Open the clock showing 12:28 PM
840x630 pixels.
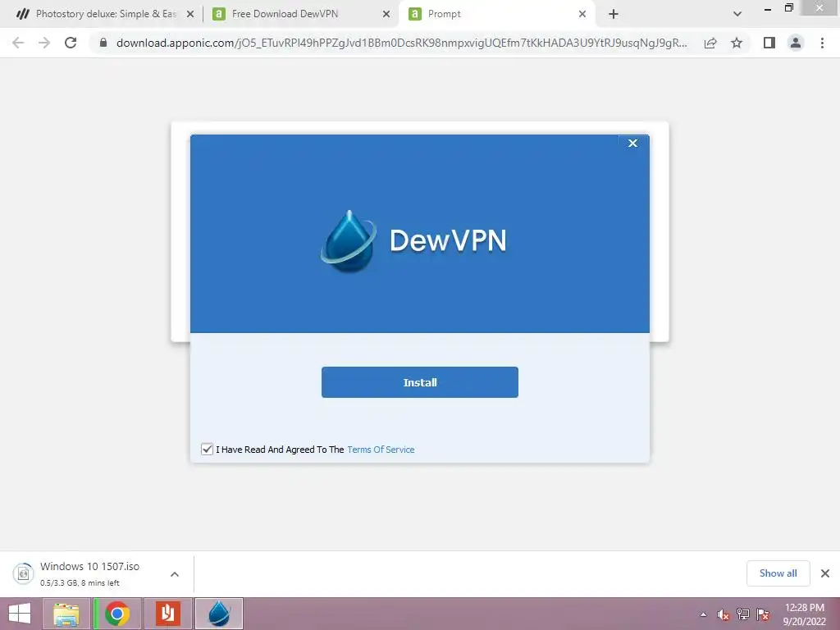point(804,614)
